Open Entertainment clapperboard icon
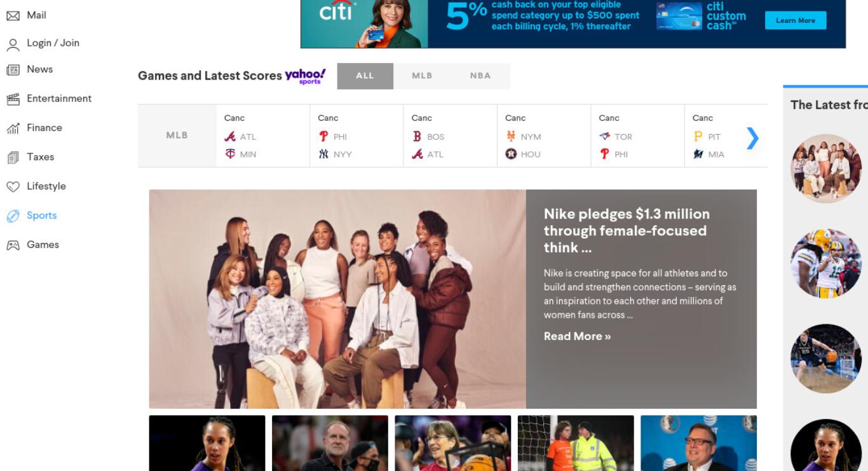The height and width of the screenshot is (471, 868). pos(13,99)
